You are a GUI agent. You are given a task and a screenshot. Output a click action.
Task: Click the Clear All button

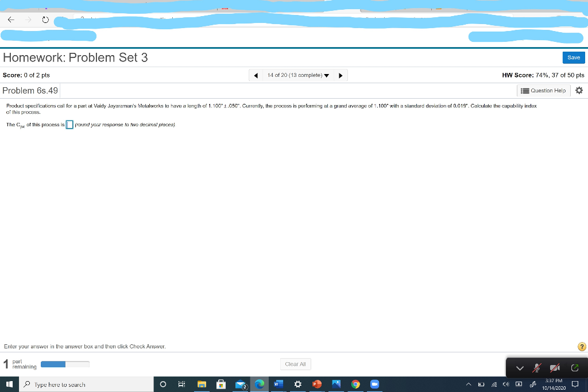tap(296, 364)
